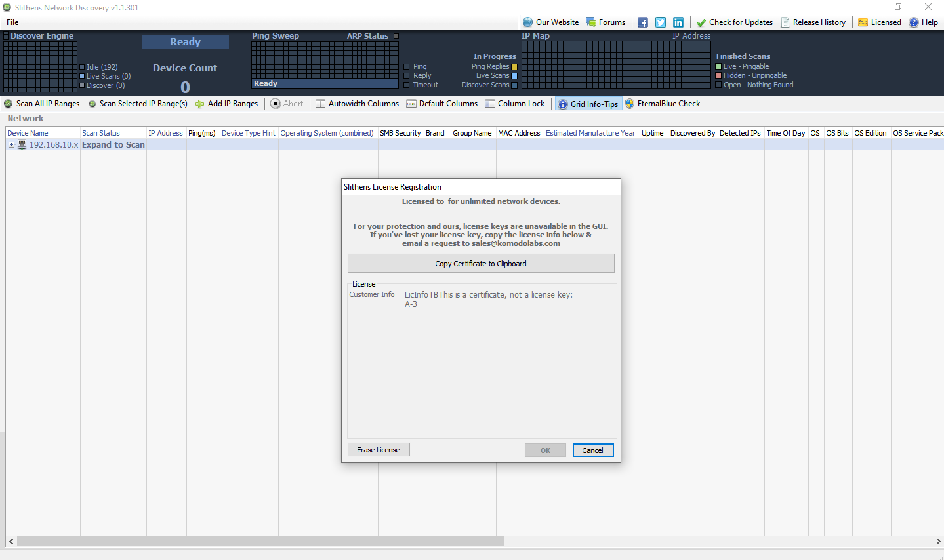The height and width of the screenshot is (560, 944).
Task: Click the Device Count value 0
Action: click(185, 87)
